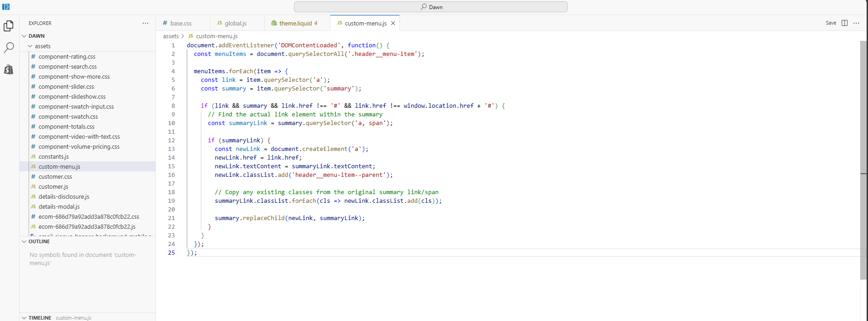Open Explorer views ellipsis menu
The height and width of the screenshot is (321, 868).
tap(145, 23)
